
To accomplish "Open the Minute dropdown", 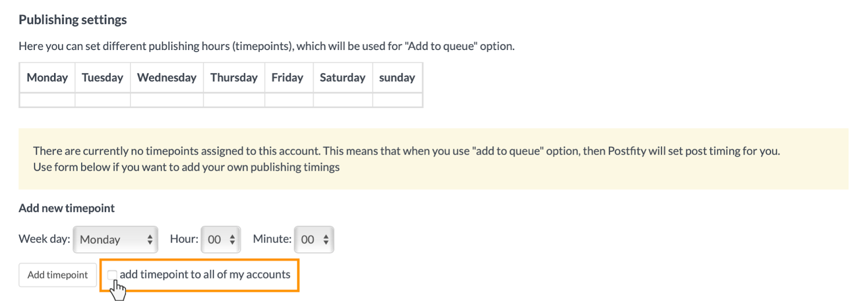I will (x=314, y=240).
